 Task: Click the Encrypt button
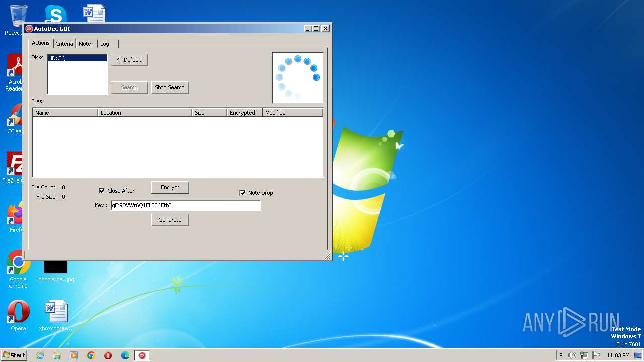[x=170, y=187]
